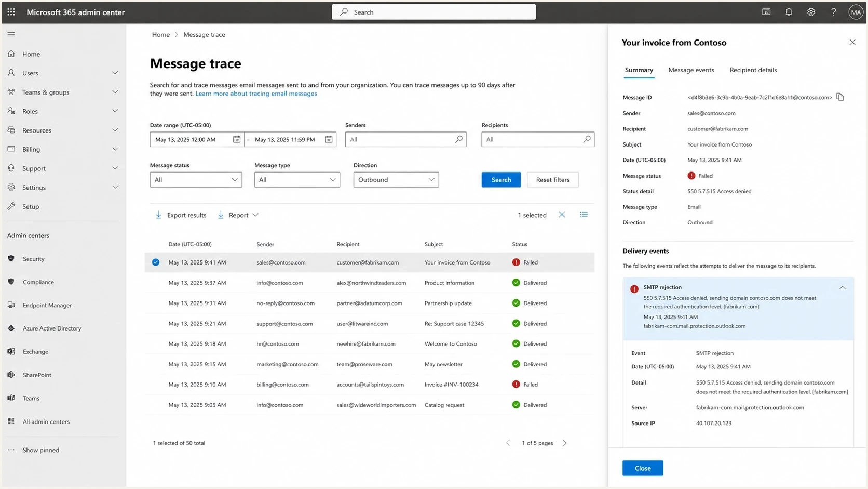Open the settings gear in the header

click(x=811, y=12)
